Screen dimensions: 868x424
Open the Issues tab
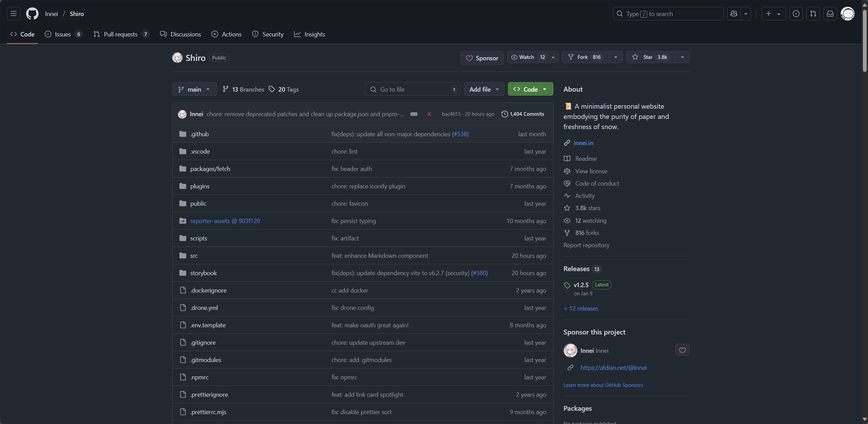(64, 34)
